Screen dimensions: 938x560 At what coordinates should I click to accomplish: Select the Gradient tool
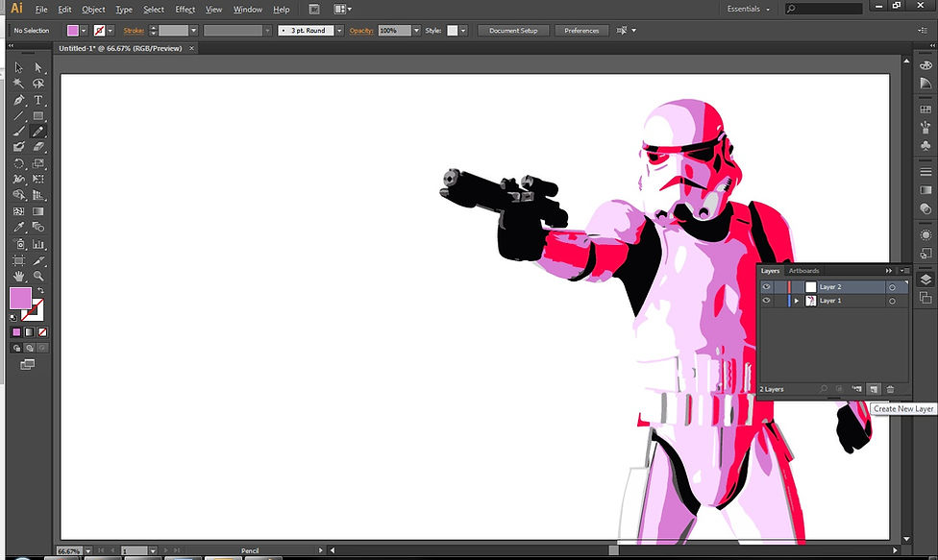38,211
